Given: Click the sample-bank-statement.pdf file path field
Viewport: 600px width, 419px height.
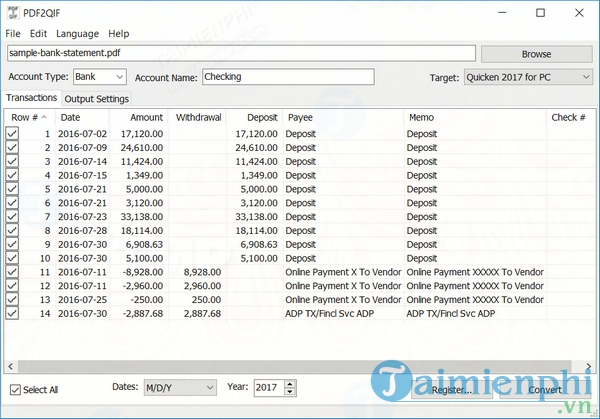Looking at the screenshot, I should coord(241,53).
